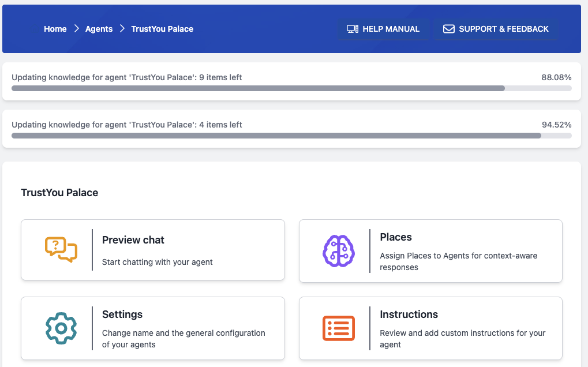This screenshot has width=588, height=367.
Task: Click the monitor icon in Help Manual
Action: (x=353, y=29)
